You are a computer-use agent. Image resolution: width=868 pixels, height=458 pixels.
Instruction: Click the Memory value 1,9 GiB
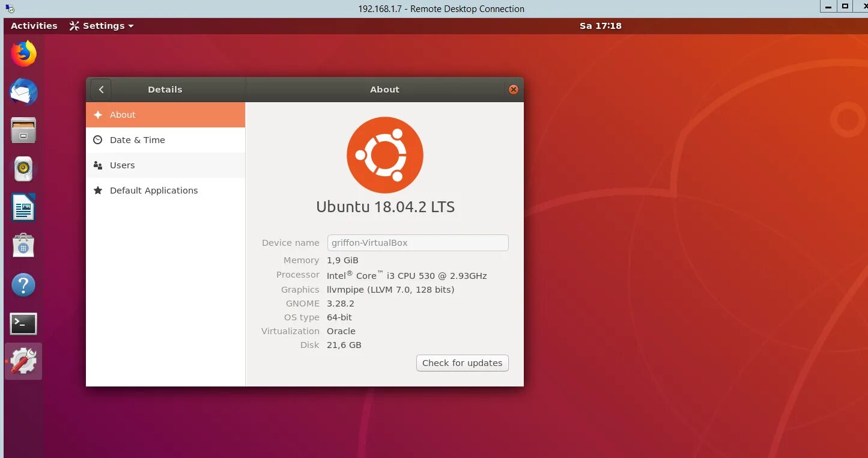tap(342, 260)
